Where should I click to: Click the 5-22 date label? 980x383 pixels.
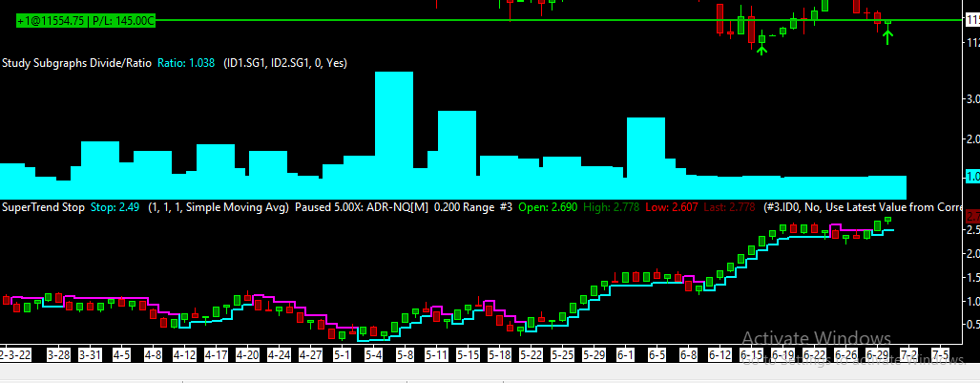[531, 355]
